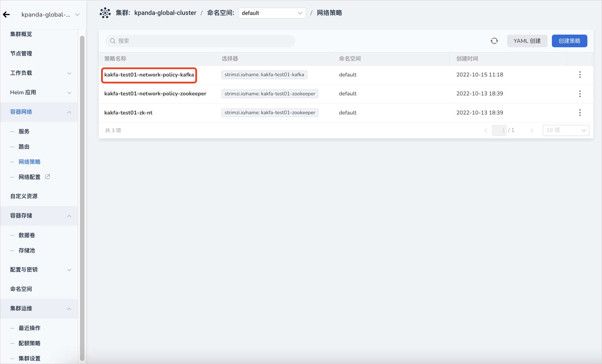Click the YAML 创建 button
The height and width of the screenshot is (364, 602).
527,41
